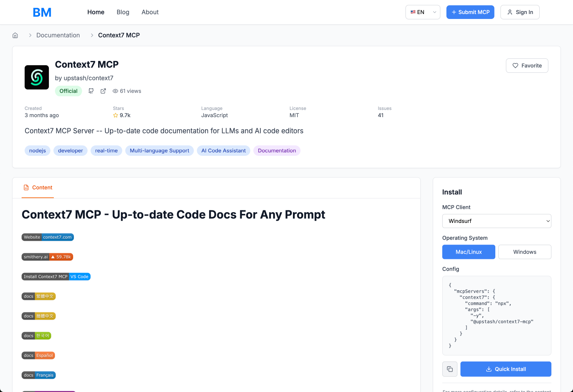
Task: Click the Official badge
Action: tap(69, 91)
